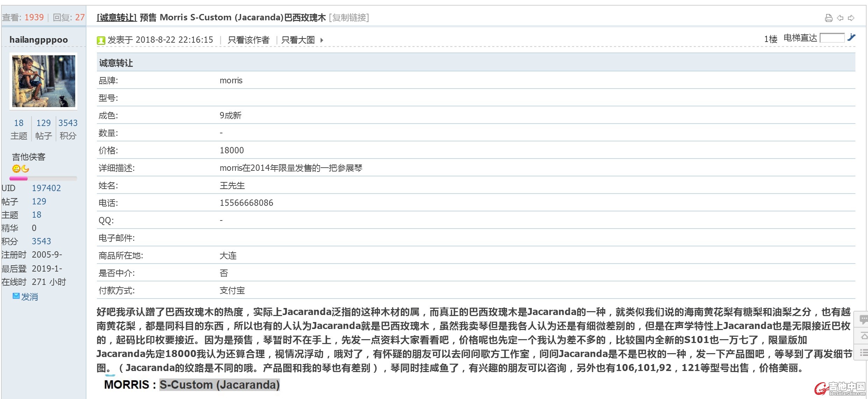868x399 pixels.
Task: Open the thread list floating icon
Action: click(863, 352)
